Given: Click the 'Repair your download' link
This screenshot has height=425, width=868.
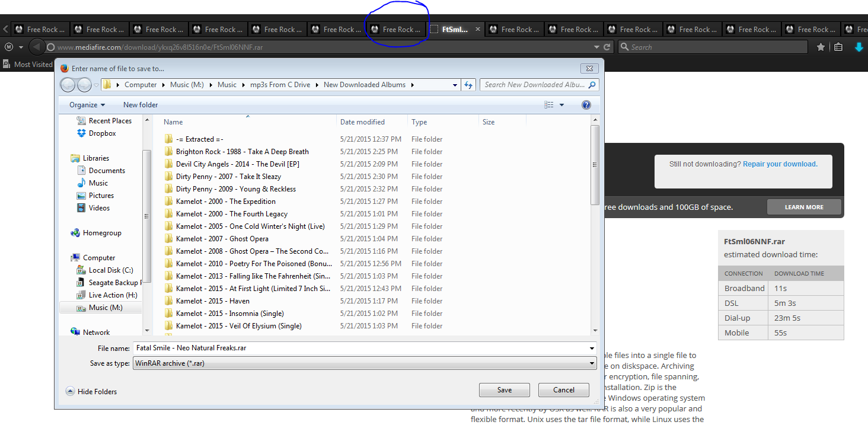Looking at the screenshot, I should [x=780, y=164].
